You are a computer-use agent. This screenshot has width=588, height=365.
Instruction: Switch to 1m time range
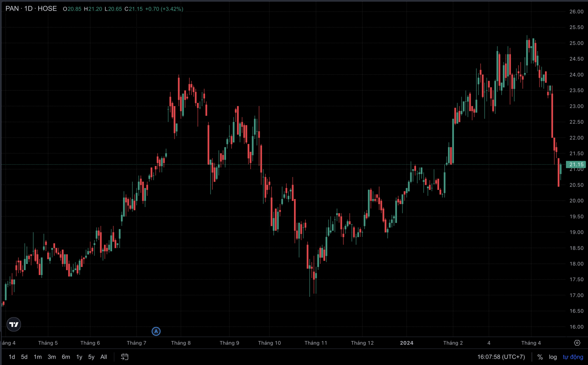37,357
